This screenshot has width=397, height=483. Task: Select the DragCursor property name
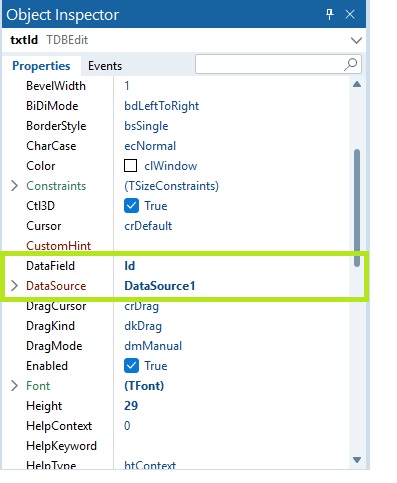tap(56, 306)
